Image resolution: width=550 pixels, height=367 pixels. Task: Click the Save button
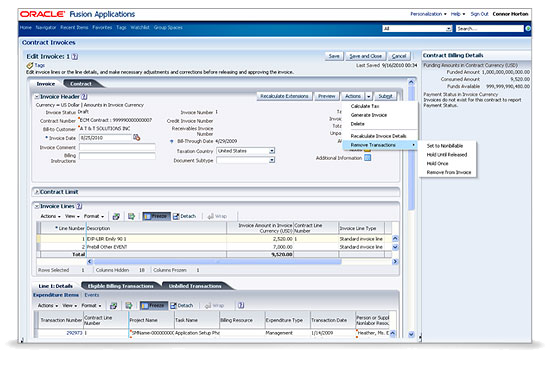[334, 56]
